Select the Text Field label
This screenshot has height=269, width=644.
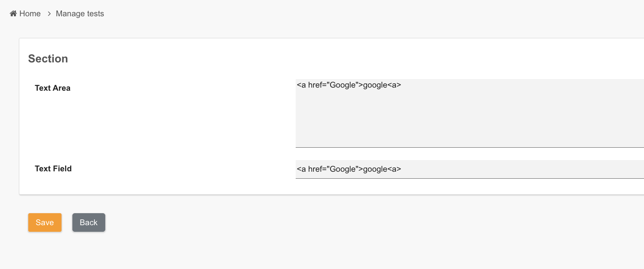(53, 169)
